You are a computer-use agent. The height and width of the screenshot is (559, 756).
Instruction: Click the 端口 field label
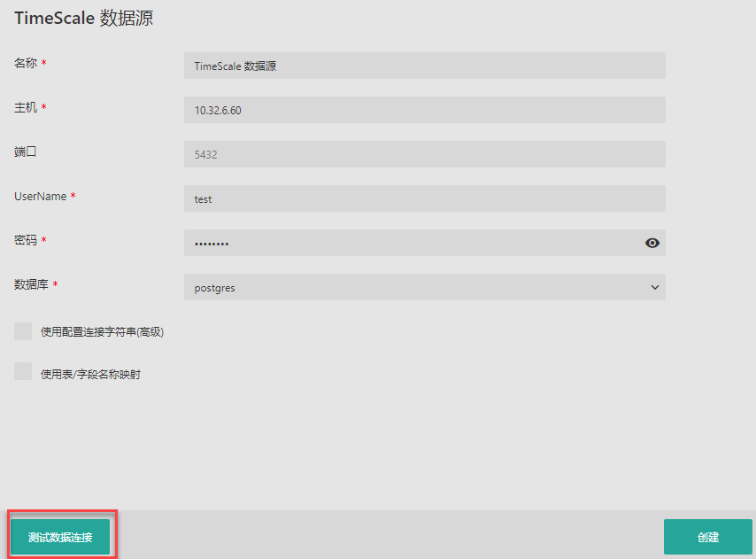[25, 151]
